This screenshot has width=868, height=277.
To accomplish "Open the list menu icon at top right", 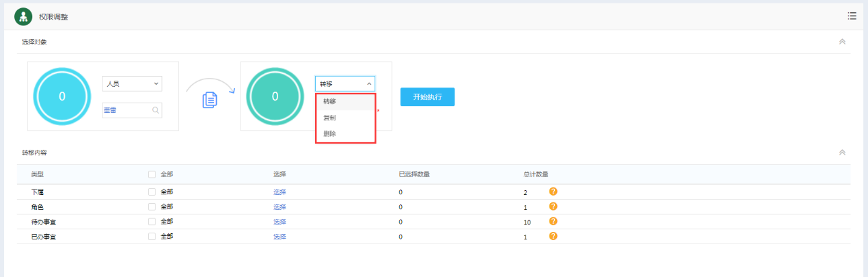I will tap(852, 16).
